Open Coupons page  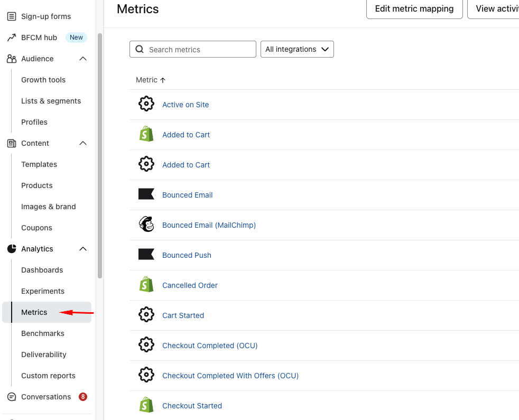[x=36, y=228]
